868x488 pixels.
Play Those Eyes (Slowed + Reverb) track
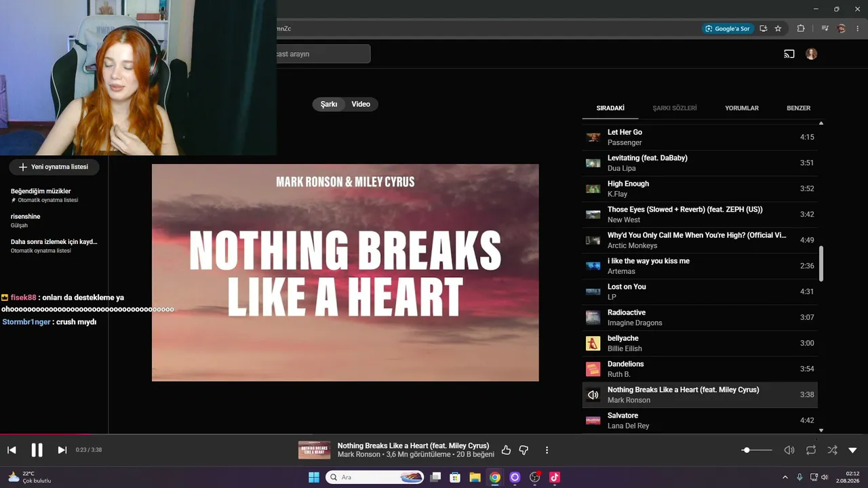click(700, 215)
